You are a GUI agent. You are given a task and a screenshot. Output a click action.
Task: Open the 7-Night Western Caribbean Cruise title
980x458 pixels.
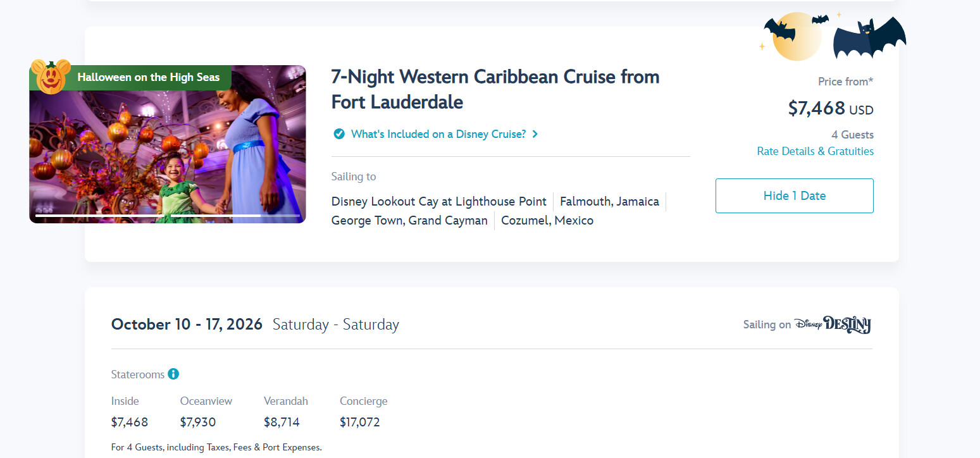point(495,89)
